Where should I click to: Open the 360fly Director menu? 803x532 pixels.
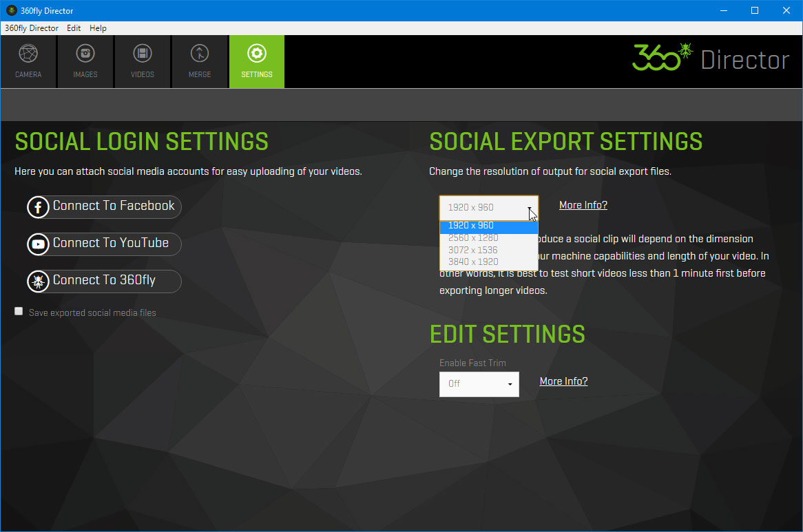[x=32, y=28]
